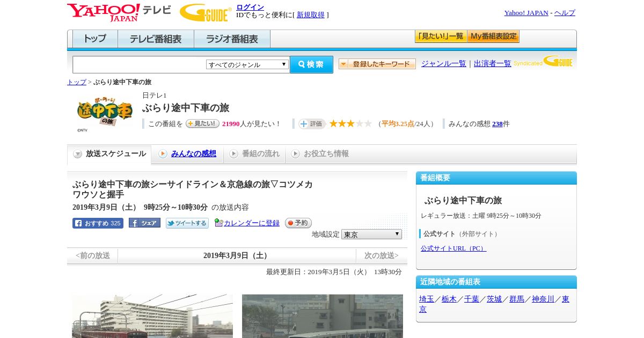Open 群馬 regional schedule link
644x338 pixels.
click(517, 299)
